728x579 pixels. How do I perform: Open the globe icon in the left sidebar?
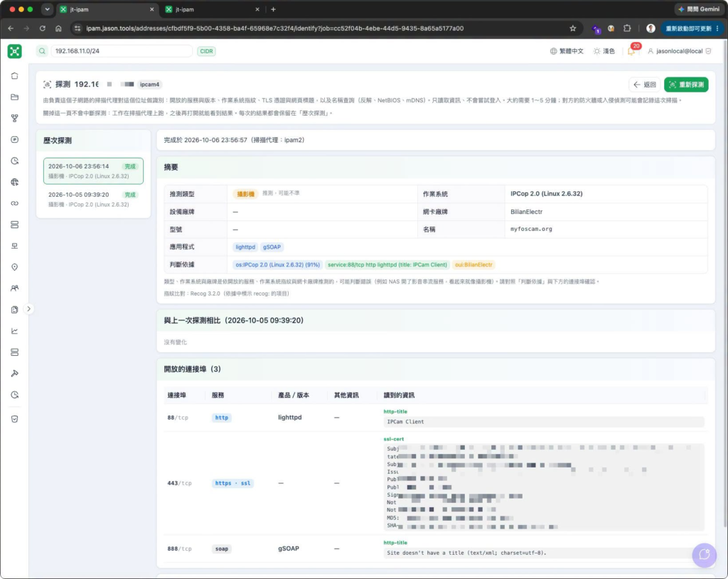click(x=15, y=182)
